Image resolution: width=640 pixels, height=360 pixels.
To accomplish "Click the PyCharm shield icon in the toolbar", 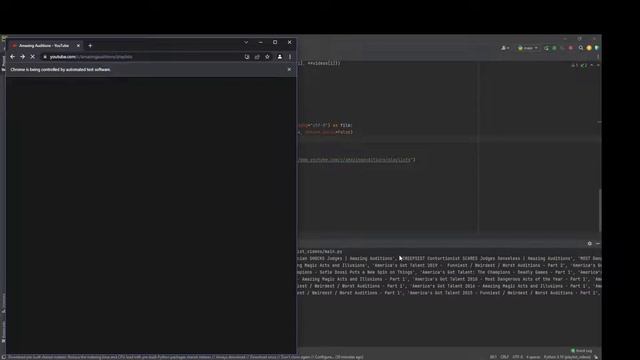I will [x=596, y=48].
